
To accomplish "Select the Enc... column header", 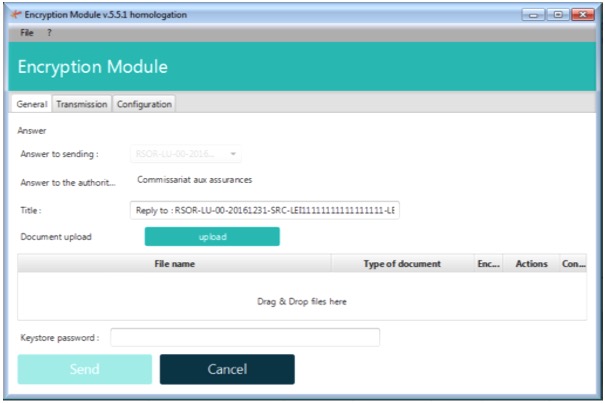I will [x=488, y=264].
